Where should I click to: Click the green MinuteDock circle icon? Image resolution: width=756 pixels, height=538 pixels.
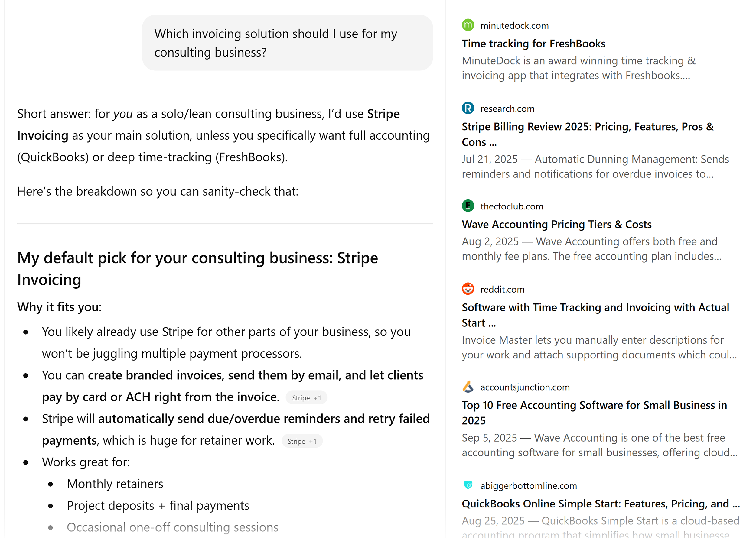[x=468, y=25]
